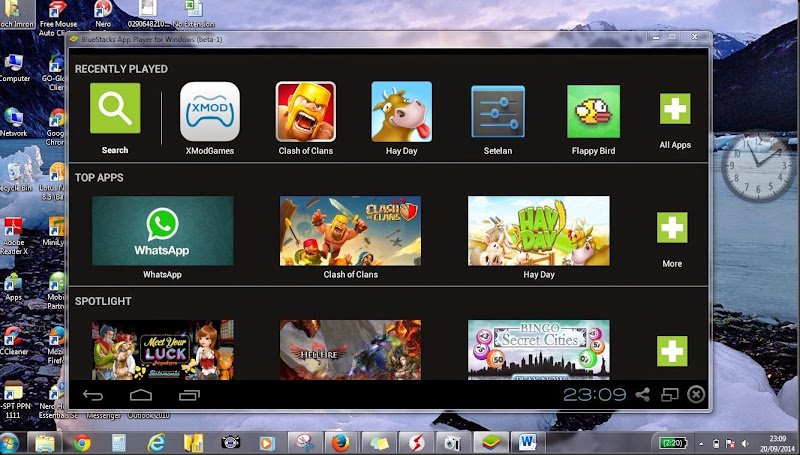Select the Recycle Bin desktop icon
The width and height of the screenshot is (800, 455).
(x=14, y=177)
